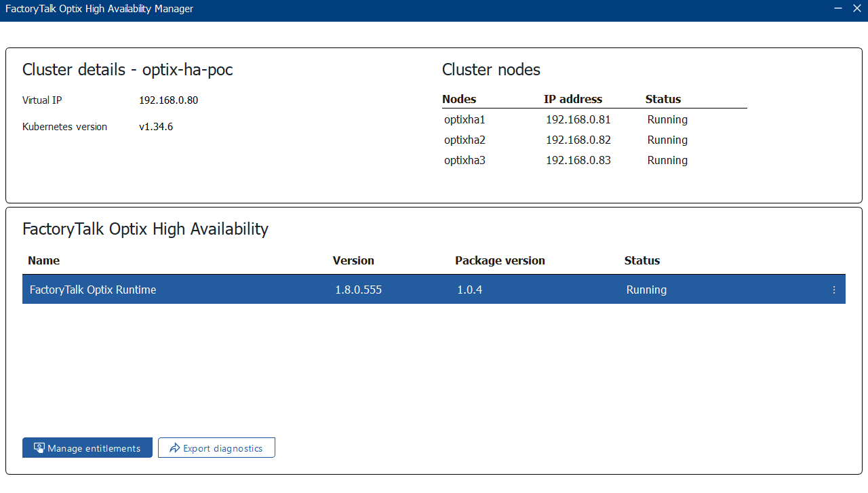Image resolution: width=868 pixels, height=493 pixels.
Task: Click the Name column header
Action: [44, 260]
